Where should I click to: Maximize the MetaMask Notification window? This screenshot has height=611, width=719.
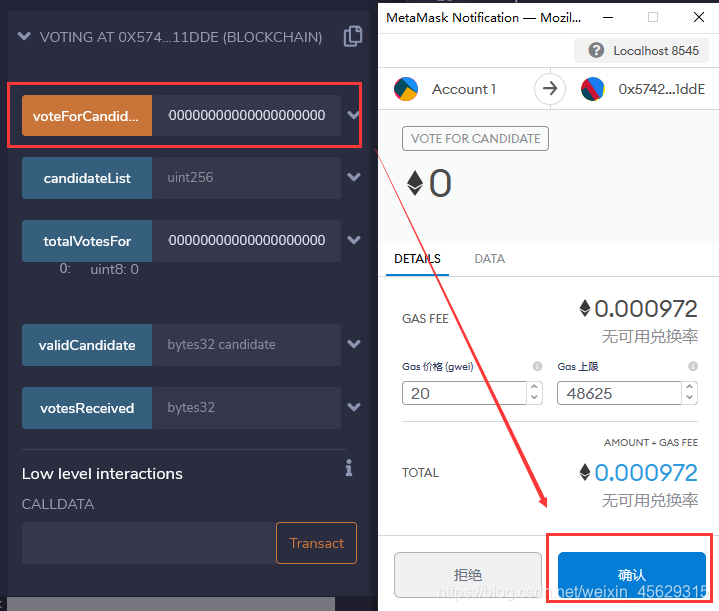(x=653, y=17)
